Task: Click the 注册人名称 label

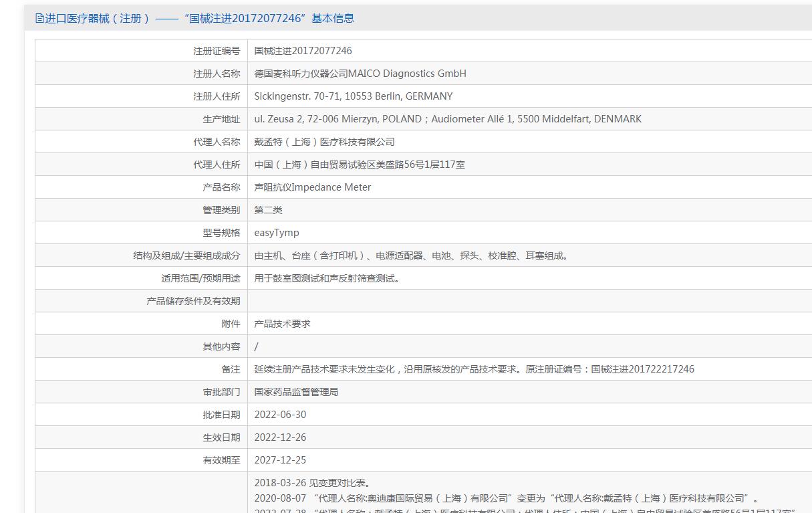Action: 217,74
